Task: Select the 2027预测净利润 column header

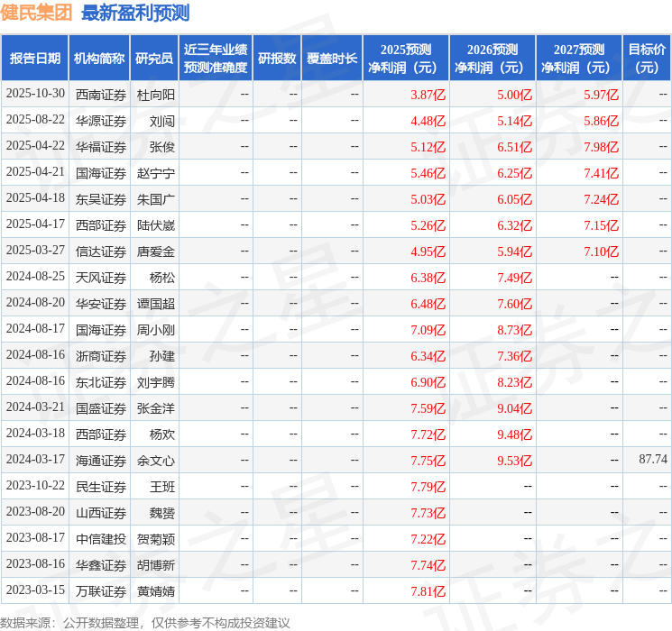Action: pyautogui.click(x=579, y=59)
